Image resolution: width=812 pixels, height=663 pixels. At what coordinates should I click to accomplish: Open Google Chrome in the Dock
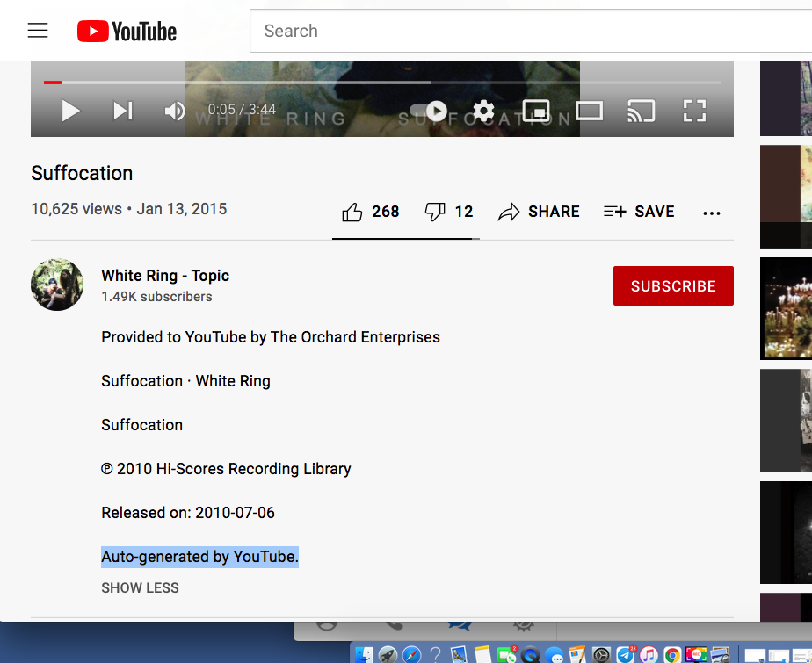coord(672,655)
